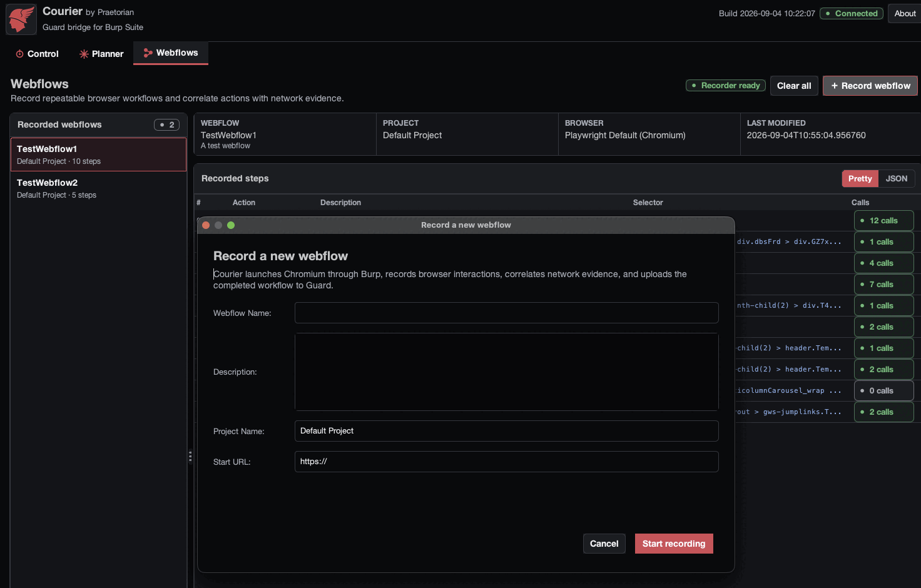The image size is (921, 588).
Task: Click the Playwright Default (Chromium) browser value
Action: [625, 135]
